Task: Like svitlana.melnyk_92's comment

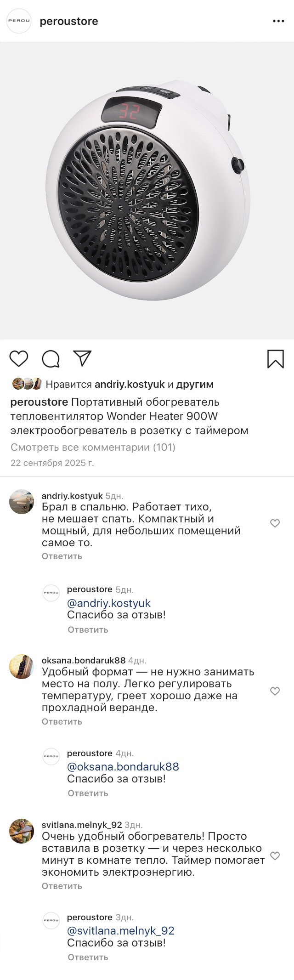Action: 275,856
